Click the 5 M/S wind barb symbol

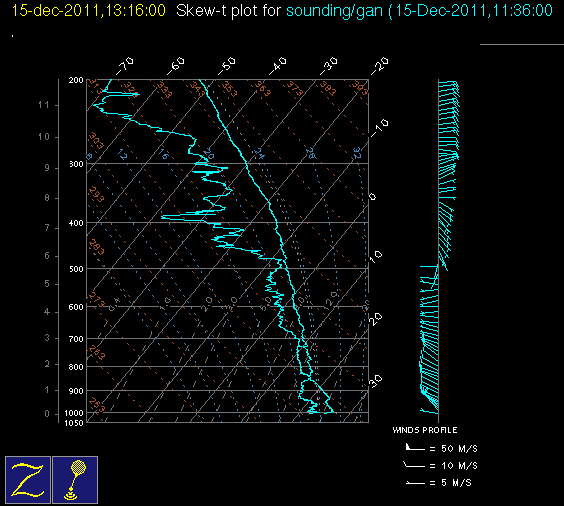pos(415,482)
